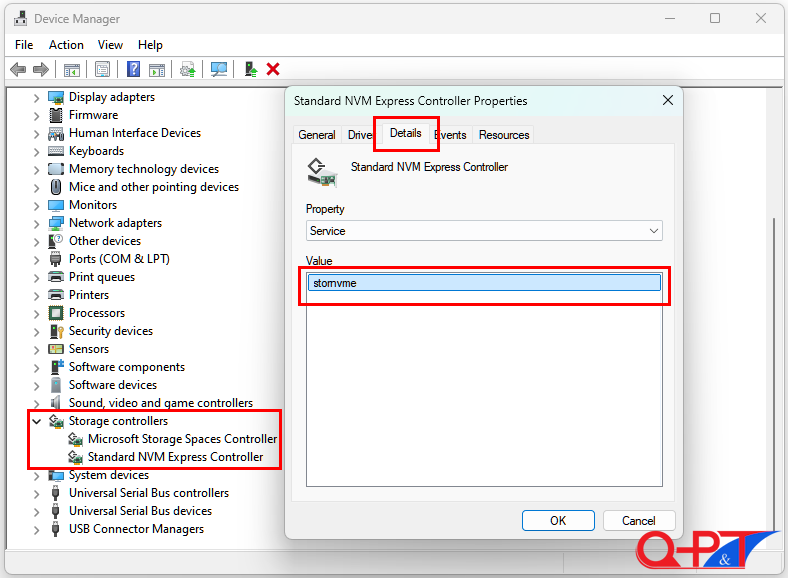Click the red Uninstall device icon
The image size is (788, 578).
[x=273, y=69]
